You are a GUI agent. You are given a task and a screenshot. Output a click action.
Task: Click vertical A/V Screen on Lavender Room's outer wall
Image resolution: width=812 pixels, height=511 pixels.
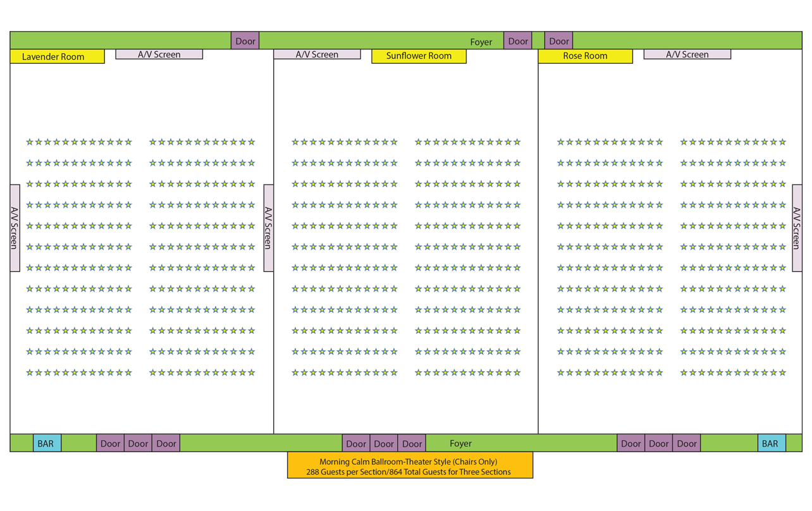tap(15, 228)
